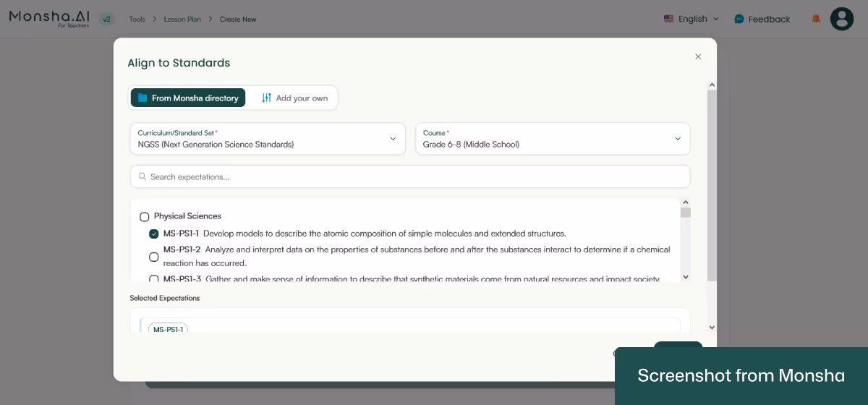Click the Physical Sciences category label
The width and height of the screenshot is (868, 405).
point(187,216)
